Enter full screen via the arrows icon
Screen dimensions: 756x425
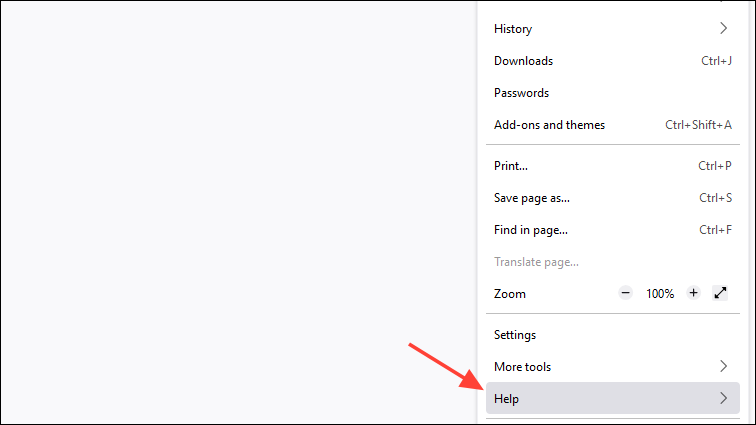[x=720, y=294]
